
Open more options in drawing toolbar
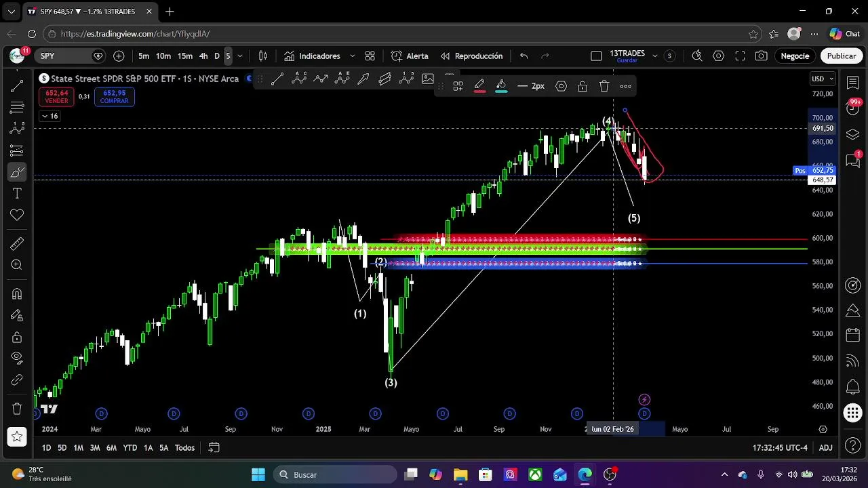click(x=626, y=86)
